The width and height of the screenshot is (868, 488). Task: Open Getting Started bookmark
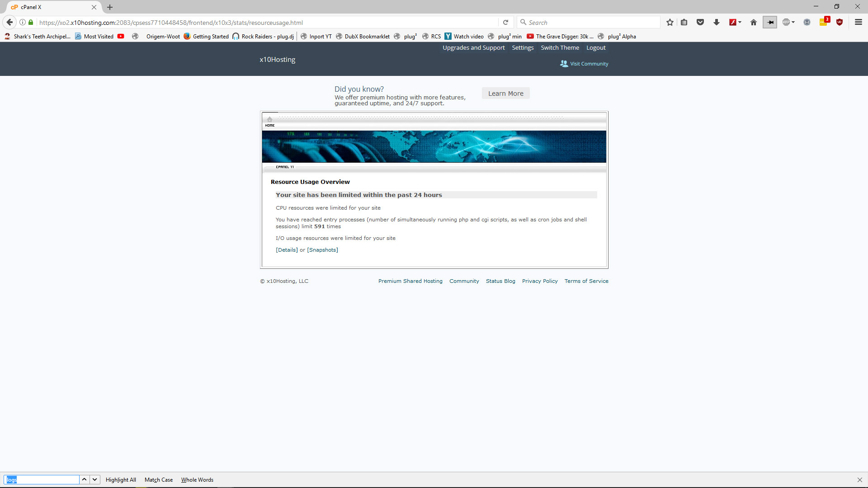206,37
